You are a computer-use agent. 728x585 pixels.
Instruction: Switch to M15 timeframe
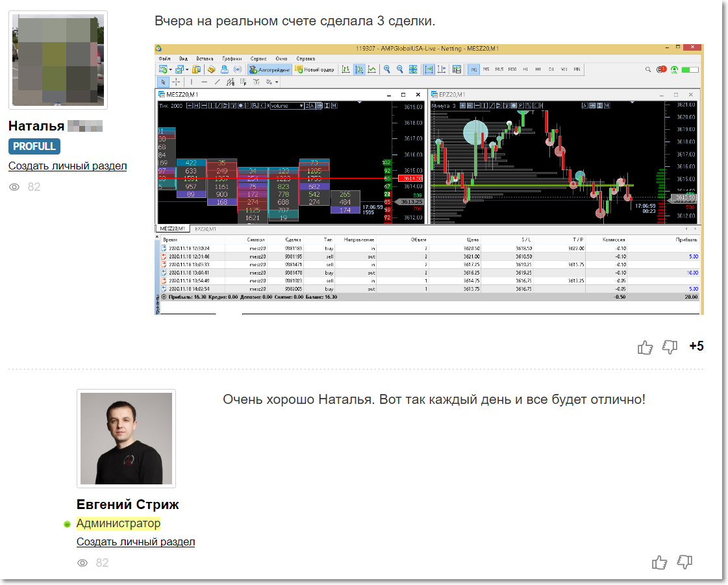499,69
